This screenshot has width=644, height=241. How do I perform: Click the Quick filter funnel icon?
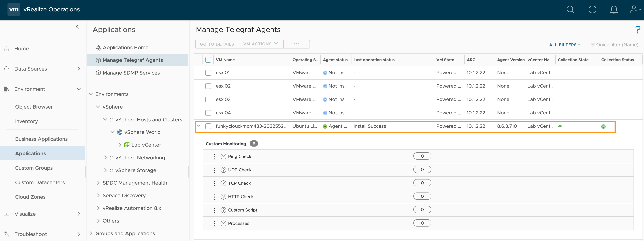click(592, 45)
